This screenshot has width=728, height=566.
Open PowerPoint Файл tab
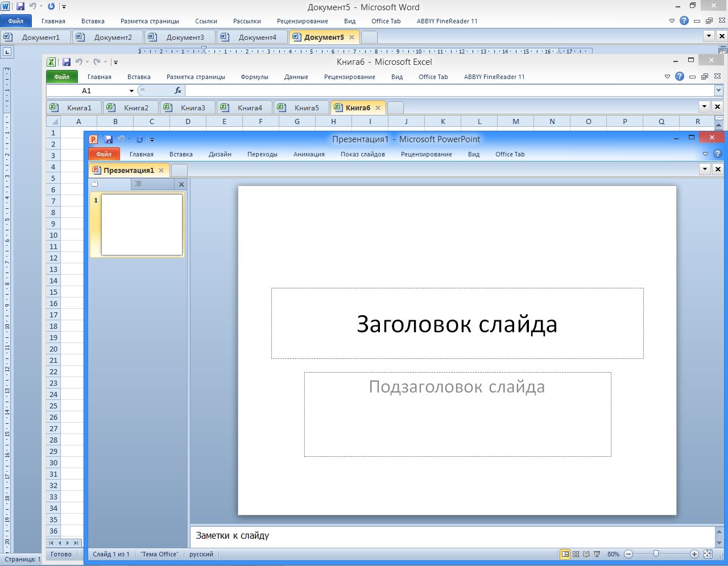click(x=104, y=154)
